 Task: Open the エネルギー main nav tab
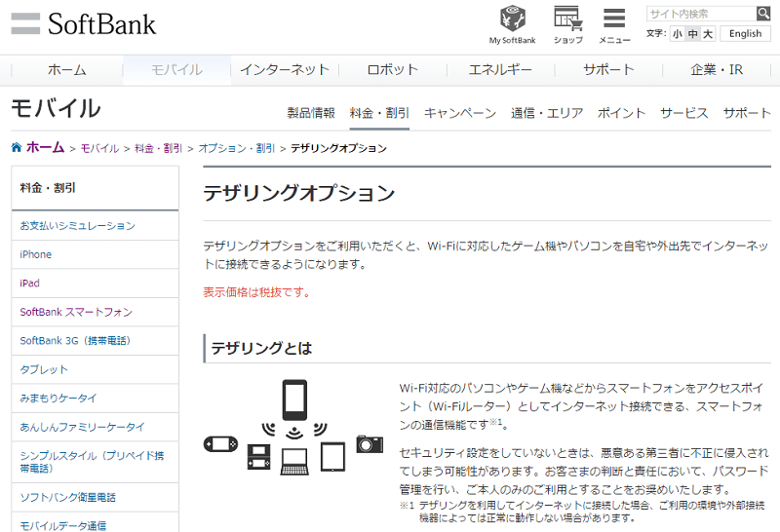pos(500,70)
